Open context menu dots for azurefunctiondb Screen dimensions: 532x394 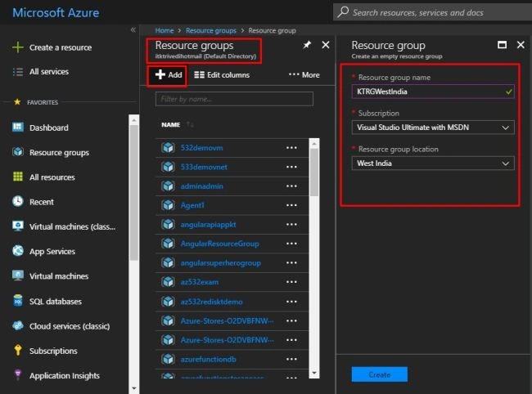pyautogui.click(x=291, y=360)
